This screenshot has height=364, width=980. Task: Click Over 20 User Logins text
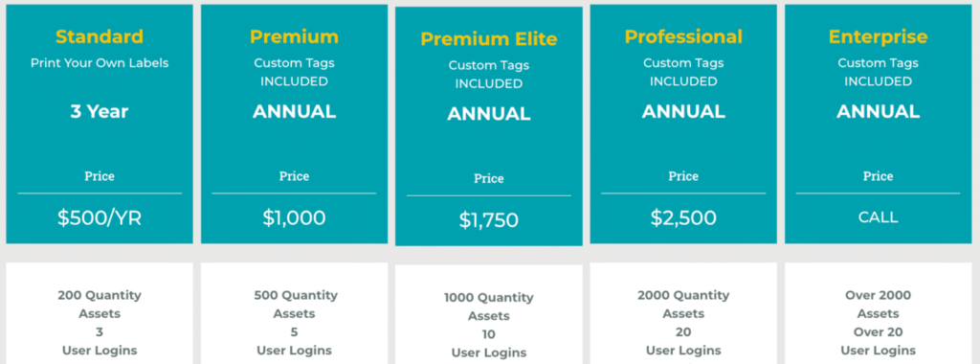[x=879, y=341]
